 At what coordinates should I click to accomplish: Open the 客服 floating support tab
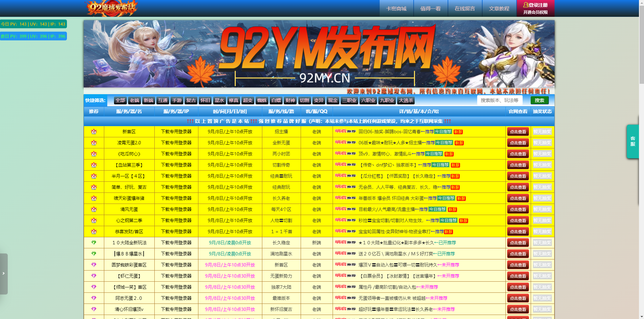click(633, 141)
